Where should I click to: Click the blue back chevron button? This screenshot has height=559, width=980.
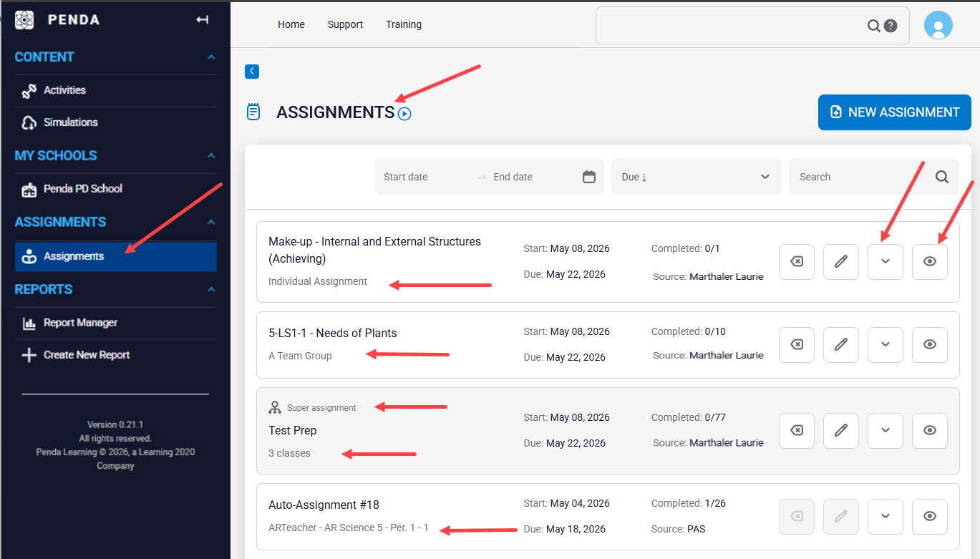[x=252, y=72]
